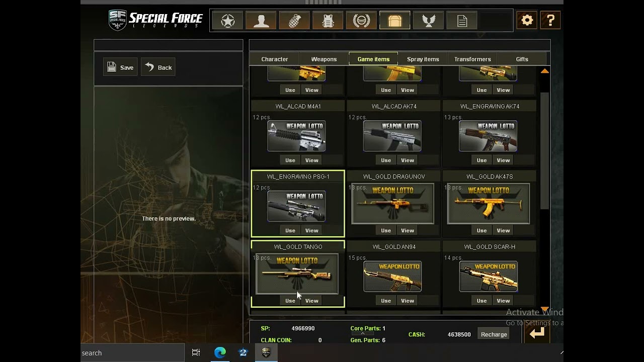Select the WL_ENGRAVING AK74 weapon lotto thumbnail
The width and height of the screenshot is (644, 362).
(x=488, y=136)
